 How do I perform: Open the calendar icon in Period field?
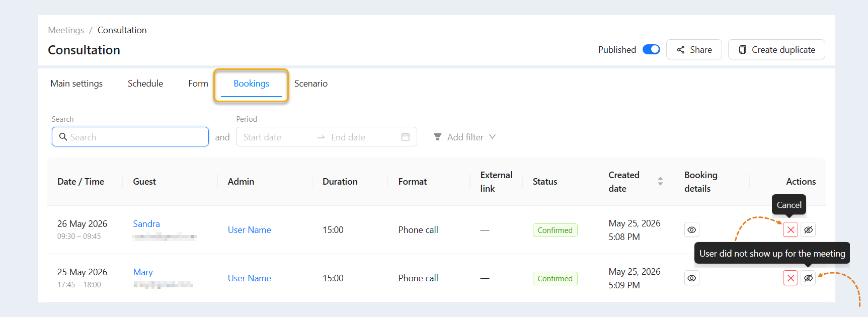coord(405,137)
